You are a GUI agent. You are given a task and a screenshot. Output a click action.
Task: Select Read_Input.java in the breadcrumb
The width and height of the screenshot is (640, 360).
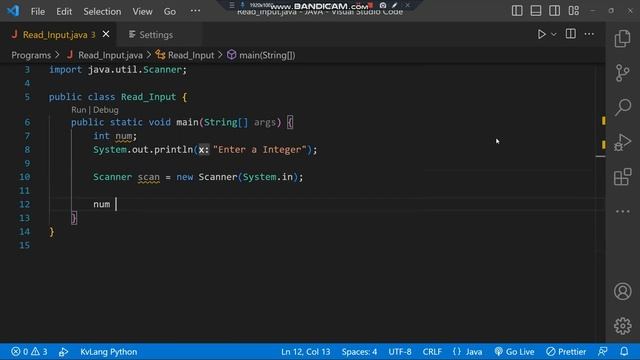click(x=110, y=55)
